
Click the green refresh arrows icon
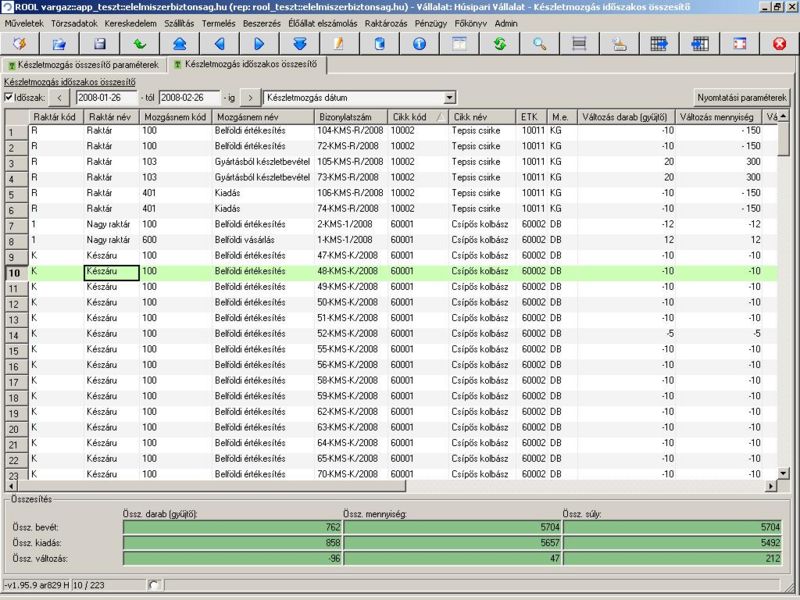[499, 44]
